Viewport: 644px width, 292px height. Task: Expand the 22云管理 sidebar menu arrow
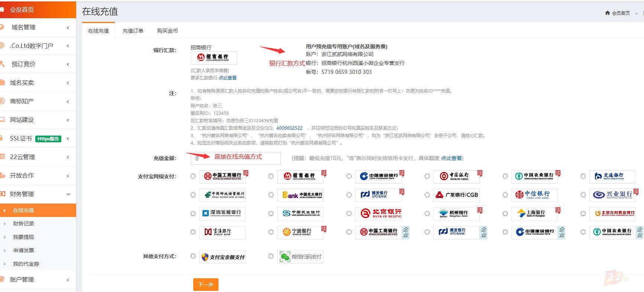tap(68, 157)
